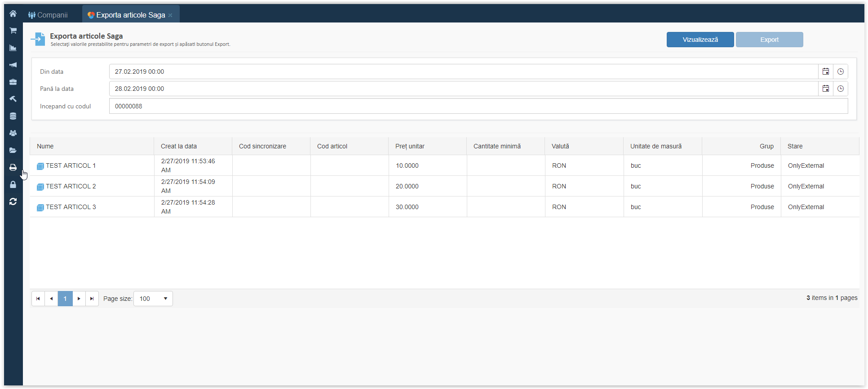Go to next page of results

pyautogui.click(x=79, y=299)
